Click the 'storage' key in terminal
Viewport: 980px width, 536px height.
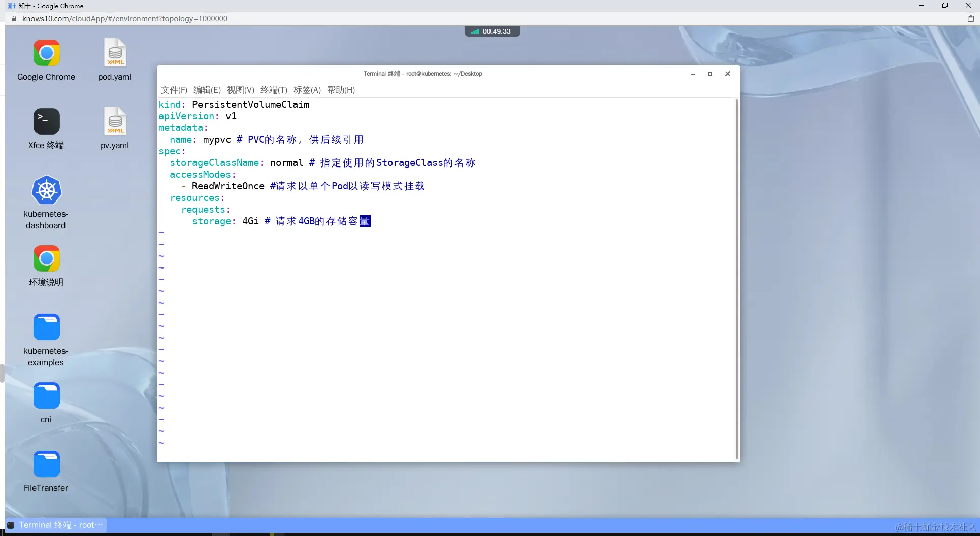pyautogui.click(x=211, y=221)
